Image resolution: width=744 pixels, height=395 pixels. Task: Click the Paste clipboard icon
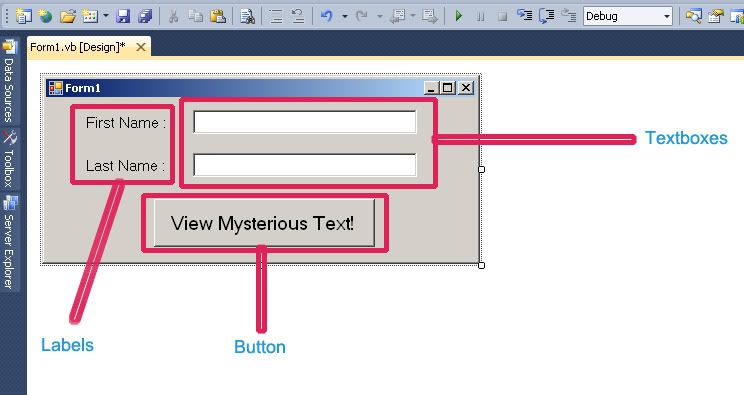point(217,17)
